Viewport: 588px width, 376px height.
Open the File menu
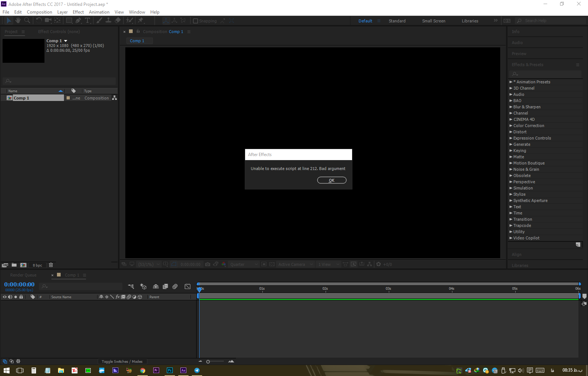pos(6,12)
